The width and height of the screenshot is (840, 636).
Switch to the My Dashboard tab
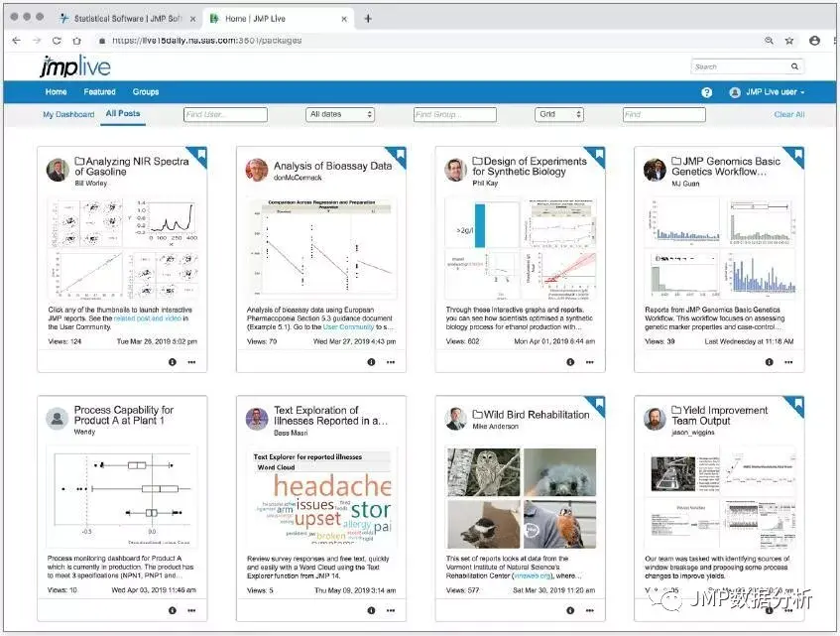click(x=68, y=114)
